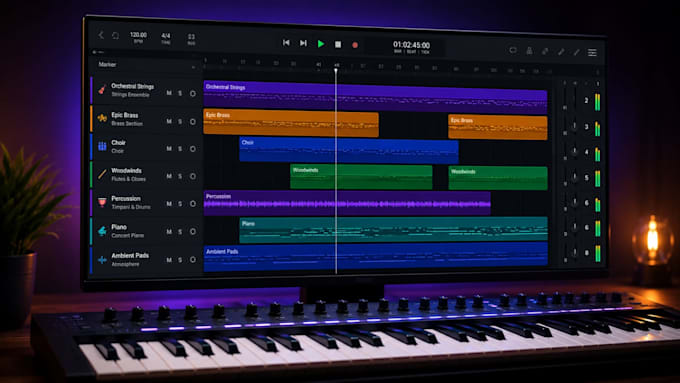Solo the Percussion track

(180, 204)
